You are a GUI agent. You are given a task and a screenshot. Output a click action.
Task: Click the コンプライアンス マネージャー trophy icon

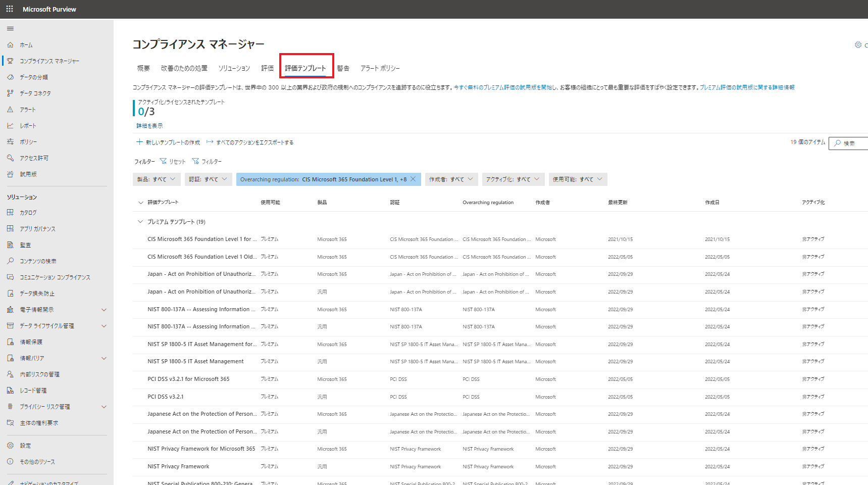10,61
